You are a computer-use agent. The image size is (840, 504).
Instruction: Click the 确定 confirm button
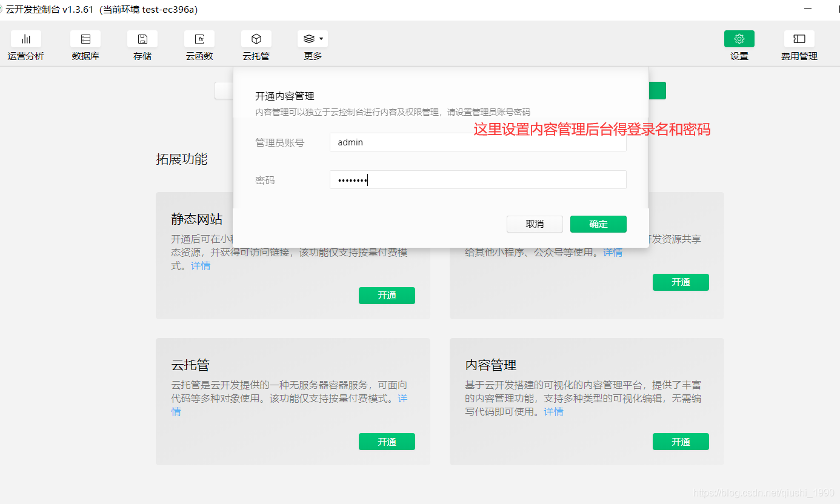click(x=598, y=224)
